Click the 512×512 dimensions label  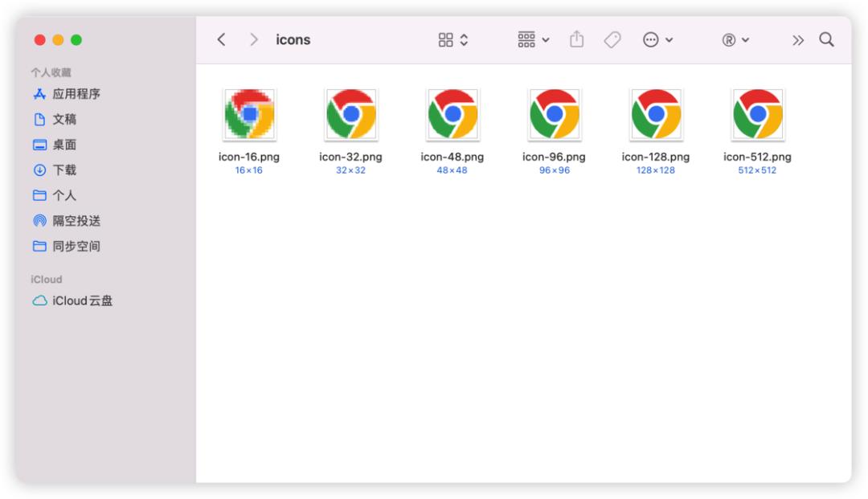tap(757, 170)
